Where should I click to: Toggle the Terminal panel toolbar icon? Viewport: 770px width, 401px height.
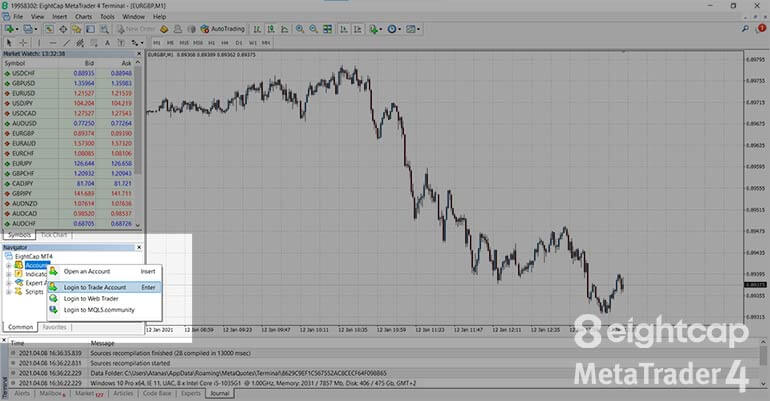point(90,29)
